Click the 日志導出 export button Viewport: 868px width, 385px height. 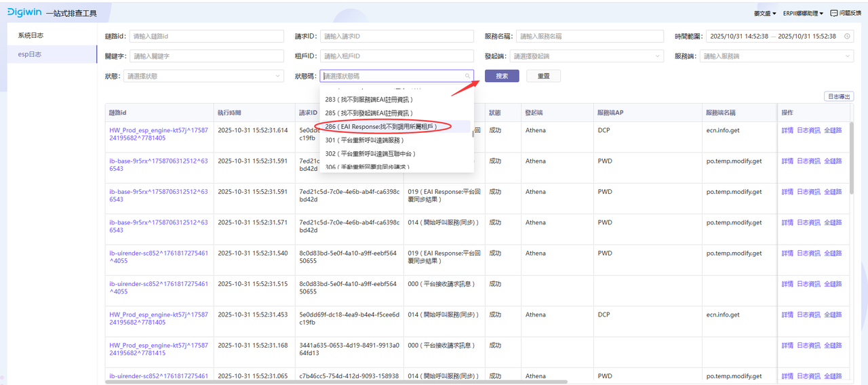click(x=838, y=97)
